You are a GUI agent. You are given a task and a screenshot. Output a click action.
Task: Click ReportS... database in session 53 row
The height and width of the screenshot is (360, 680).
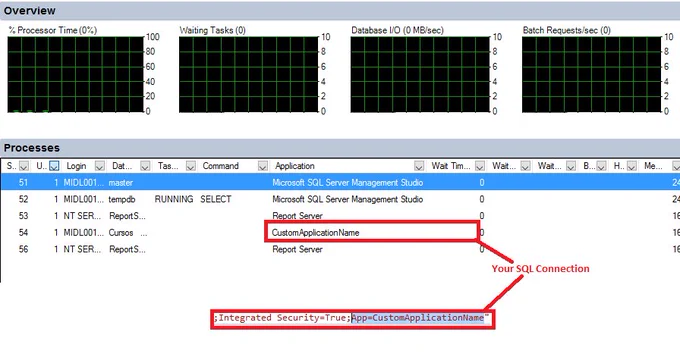pos(127,216)
